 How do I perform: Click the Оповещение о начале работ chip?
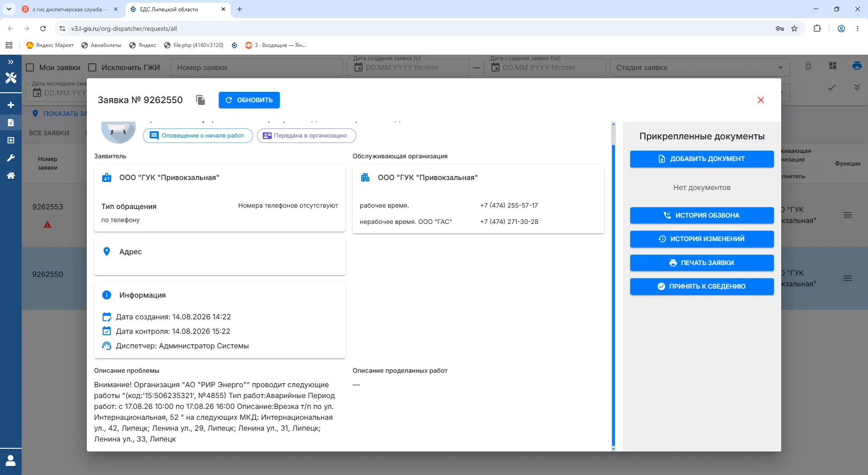(198, 136)
